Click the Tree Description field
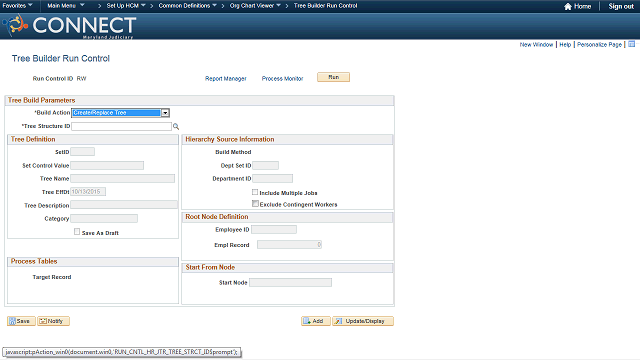 coord(124,205)
